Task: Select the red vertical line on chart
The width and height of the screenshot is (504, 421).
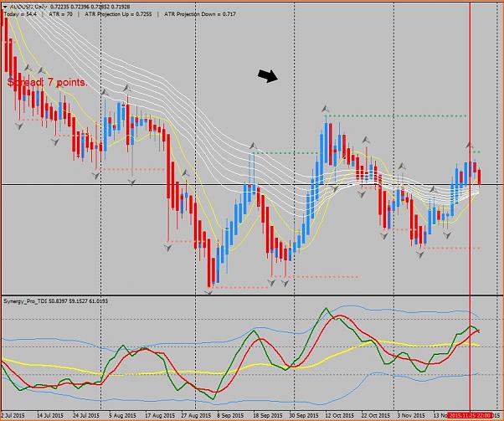Action: 470,206
